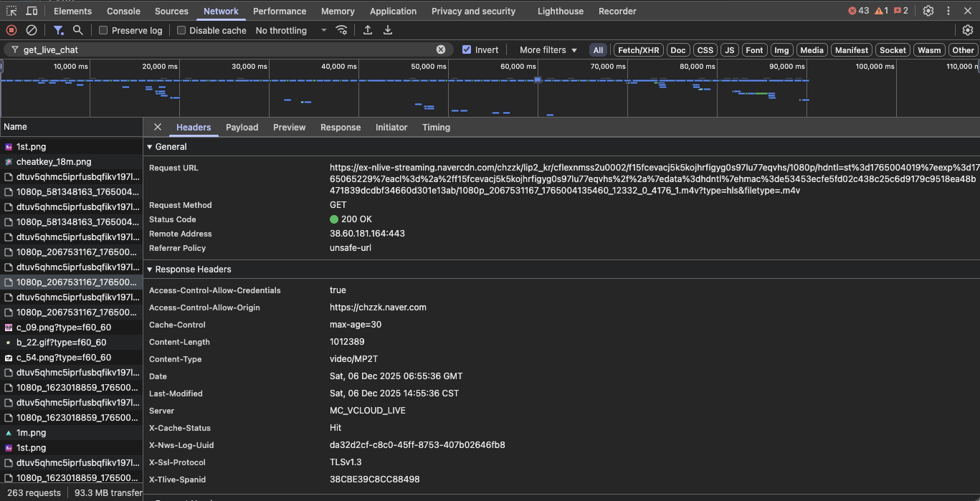Click the 200 OK status code value
The height and width of the screenshot is (501, 980).
pos(351,219)
